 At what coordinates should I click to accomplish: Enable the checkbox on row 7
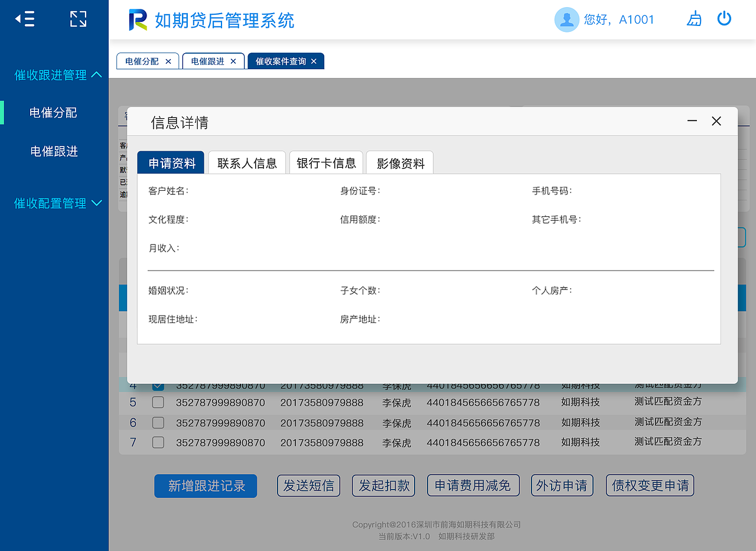click(158, 442)
